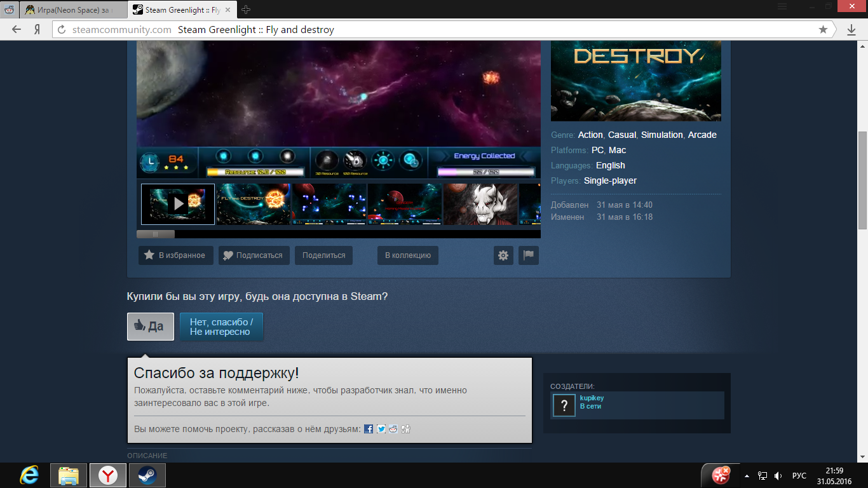Image resolution: width=868 pixels, height=488 pixels.
Task: Click the Arcade genre tag
Action: click(702, 135)
